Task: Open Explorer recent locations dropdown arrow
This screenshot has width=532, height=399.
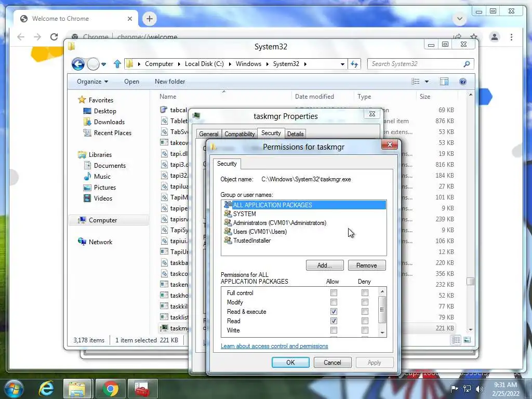Action: (x=103, y=64)
